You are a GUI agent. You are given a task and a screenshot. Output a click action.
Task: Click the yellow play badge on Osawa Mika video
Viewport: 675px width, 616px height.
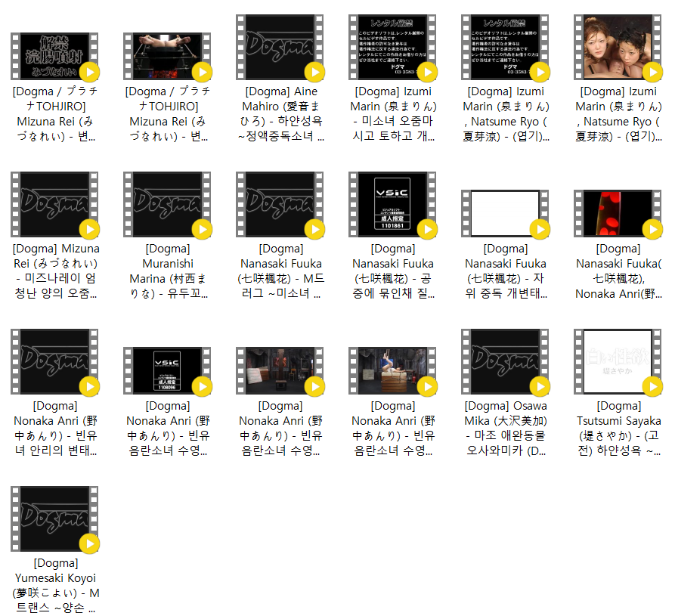pos(540,386)
